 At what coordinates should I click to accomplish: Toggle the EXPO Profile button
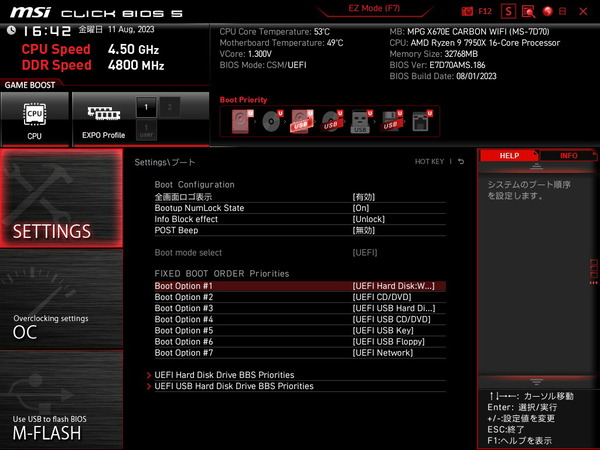click(103, 119)
